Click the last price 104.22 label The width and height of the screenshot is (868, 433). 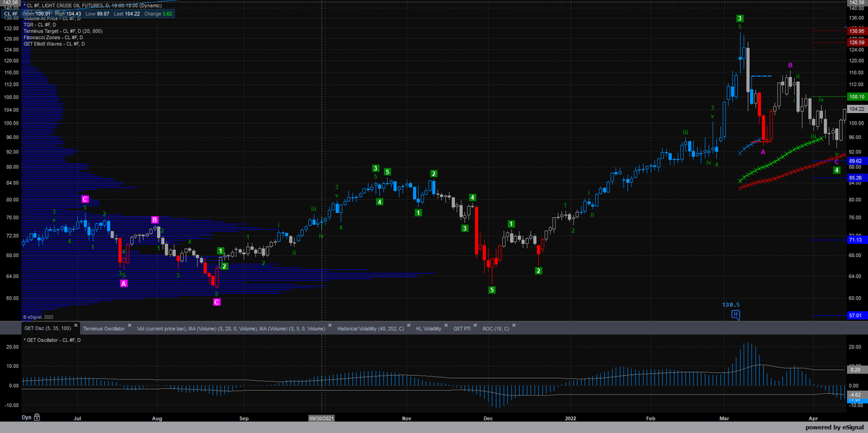click(x=856, y=109)
